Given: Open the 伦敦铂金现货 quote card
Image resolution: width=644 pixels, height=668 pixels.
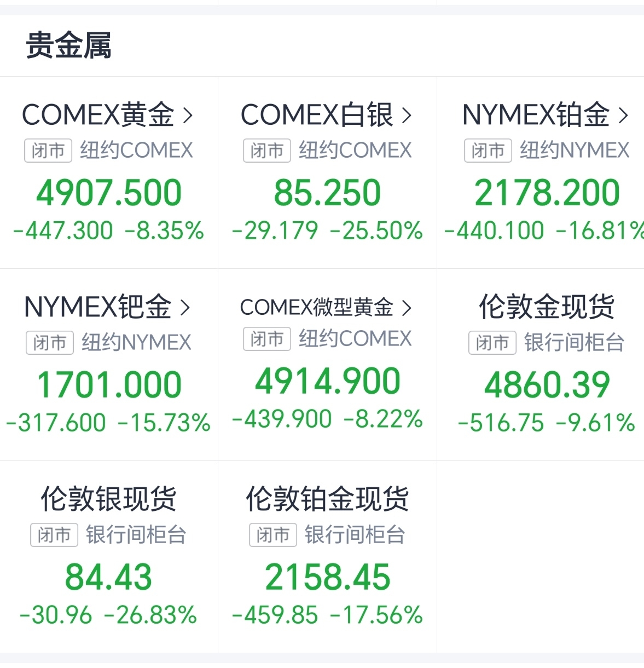Looking at the screenshot, I should coord(327,557).
